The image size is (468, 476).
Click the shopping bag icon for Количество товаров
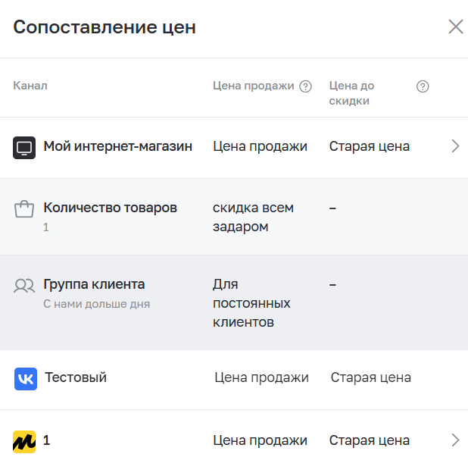tap(24, 209)
